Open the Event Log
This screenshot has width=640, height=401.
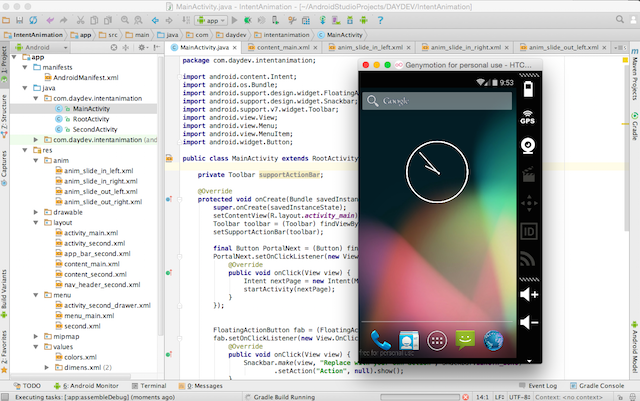pos(538,385)
